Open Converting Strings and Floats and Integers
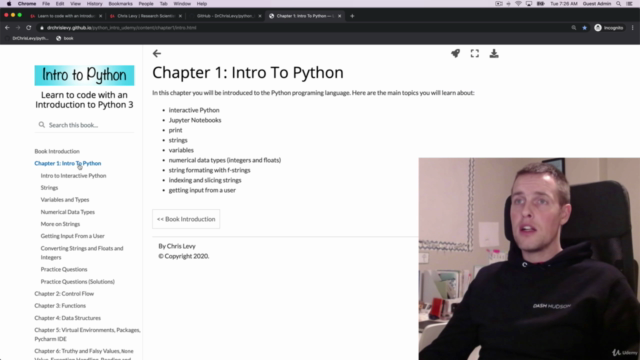 [x=82, y=253]
